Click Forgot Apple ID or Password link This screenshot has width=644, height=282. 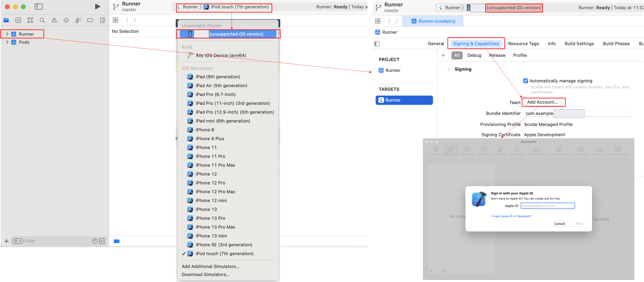pyautogui.click(x=511, y=216)
